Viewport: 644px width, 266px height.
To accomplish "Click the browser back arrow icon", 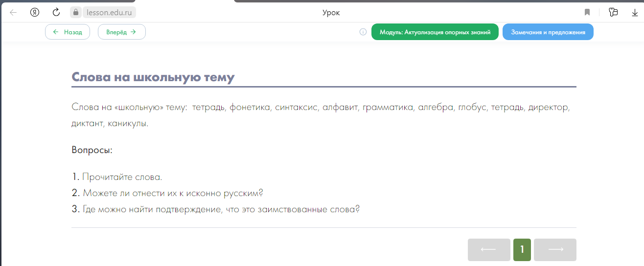I will (x=13, y=12).
